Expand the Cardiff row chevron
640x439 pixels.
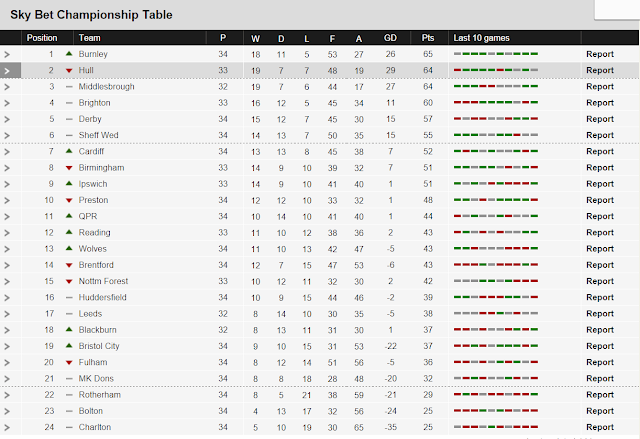point(7,152)
